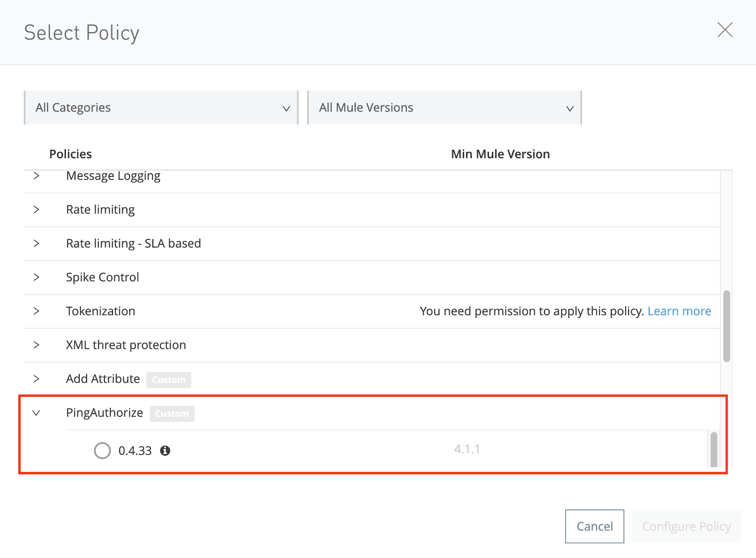Click the policy list scrollbar thumb
The image size is (756, 558).
coord(726,326)
